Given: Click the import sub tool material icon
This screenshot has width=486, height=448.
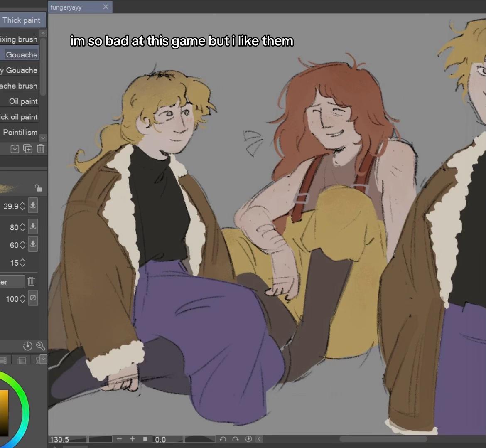Looking at the screenshot, I should [x=15, y=149].
